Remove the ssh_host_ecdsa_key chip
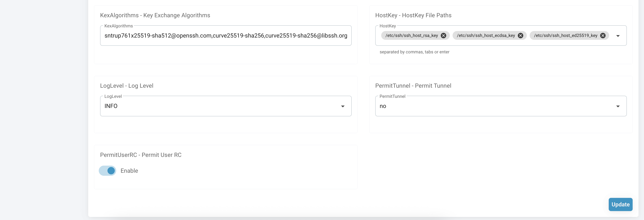 click(x=520, y=36)
